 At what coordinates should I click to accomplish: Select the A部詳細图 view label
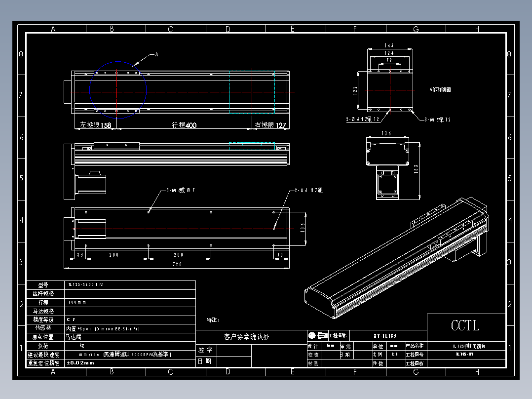pos(440,90)
